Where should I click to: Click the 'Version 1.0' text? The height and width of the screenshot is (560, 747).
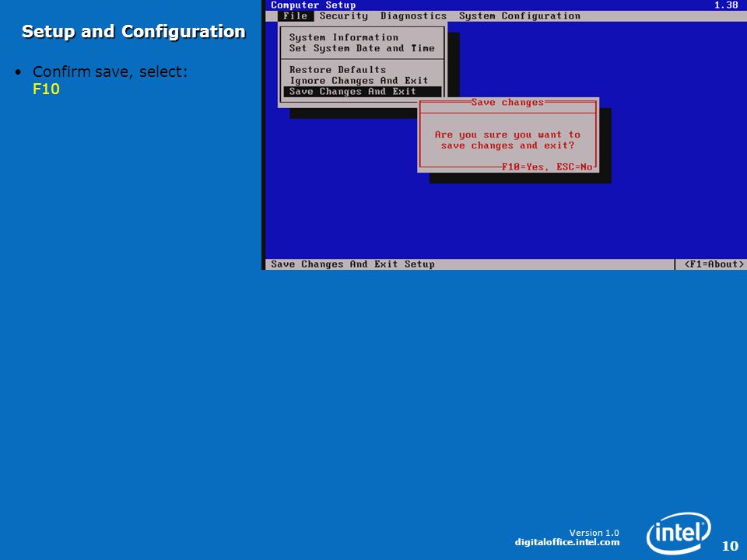594,533
